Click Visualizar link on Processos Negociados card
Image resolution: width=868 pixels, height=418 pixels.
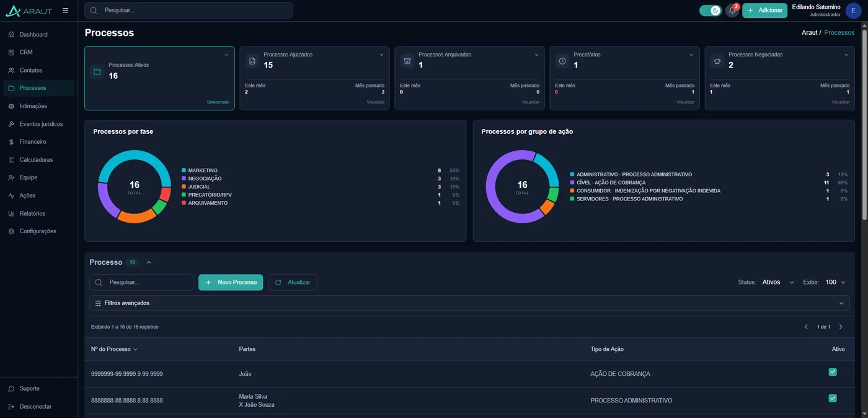click(840, 102)
